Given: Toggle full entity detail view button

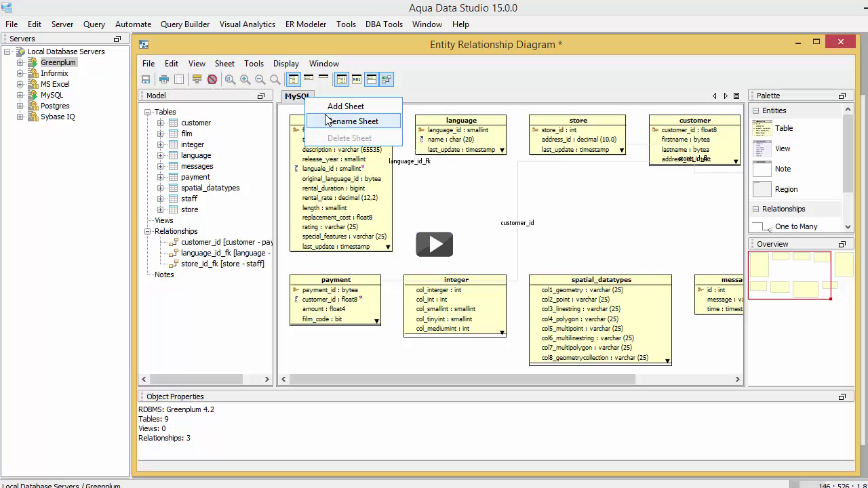Looking at the screenshot, I should click(294, 79).
